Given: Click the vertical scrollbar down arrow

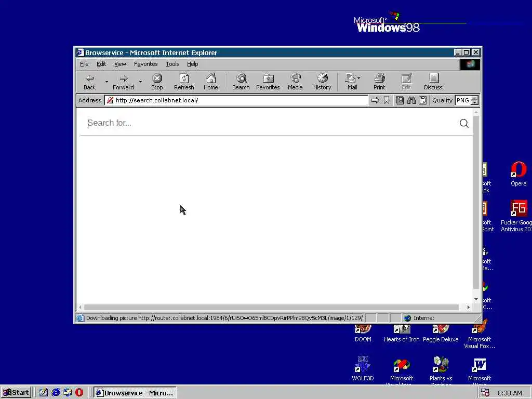Looking at the screenshot, I should pos(476,300).
